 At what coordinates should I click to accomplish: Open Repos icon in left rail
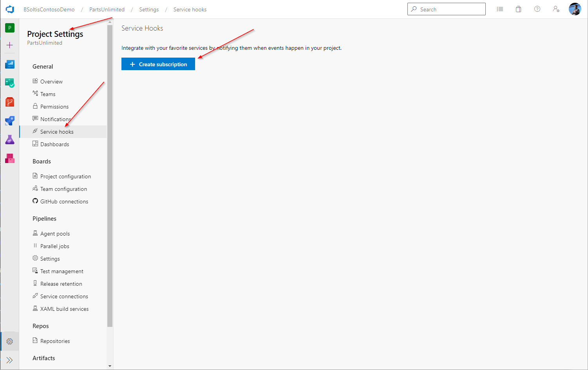[10, 102]
